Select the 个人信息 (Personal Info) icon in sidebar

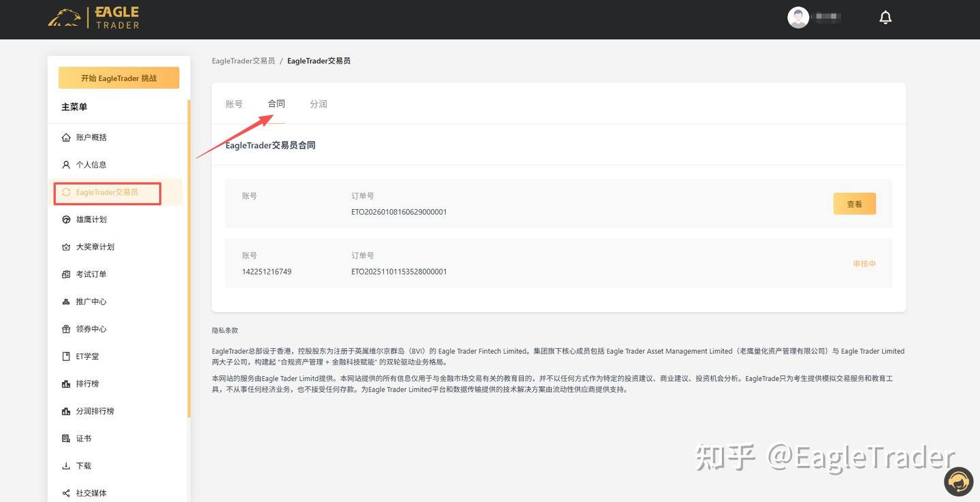65,164
